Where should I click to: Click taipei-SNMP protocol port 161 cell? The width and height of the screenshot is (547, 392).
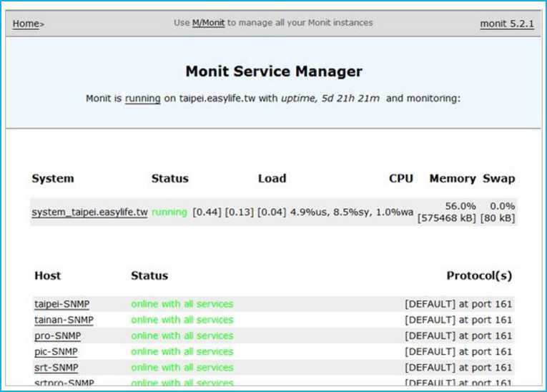point(458,304)
